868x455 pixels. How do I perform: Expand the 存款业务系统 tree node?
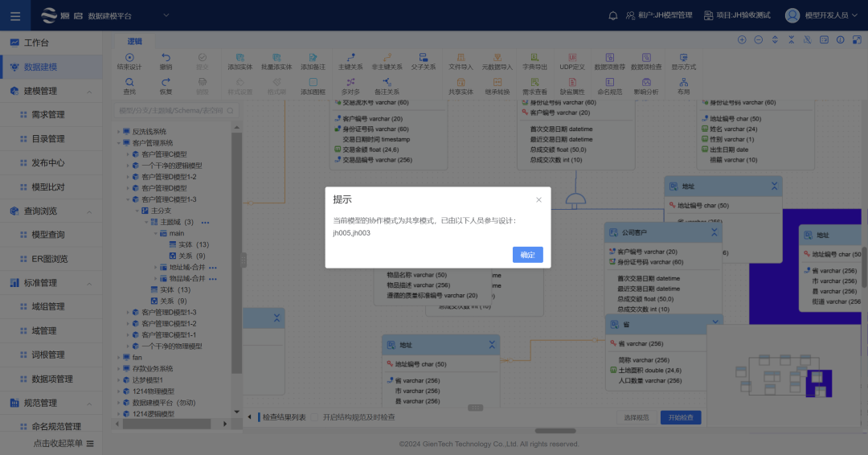tap(118, 369)
